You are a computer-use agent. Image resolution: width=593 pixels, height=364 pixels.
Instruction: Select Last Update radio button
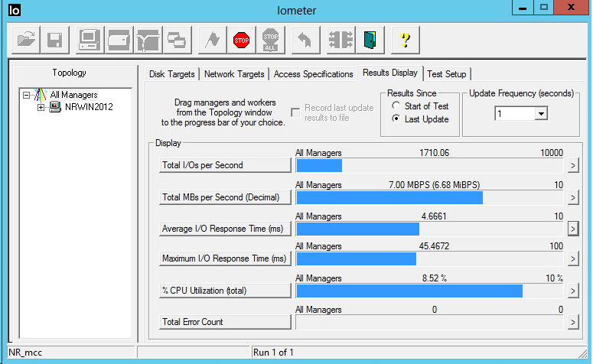point(396,119)
